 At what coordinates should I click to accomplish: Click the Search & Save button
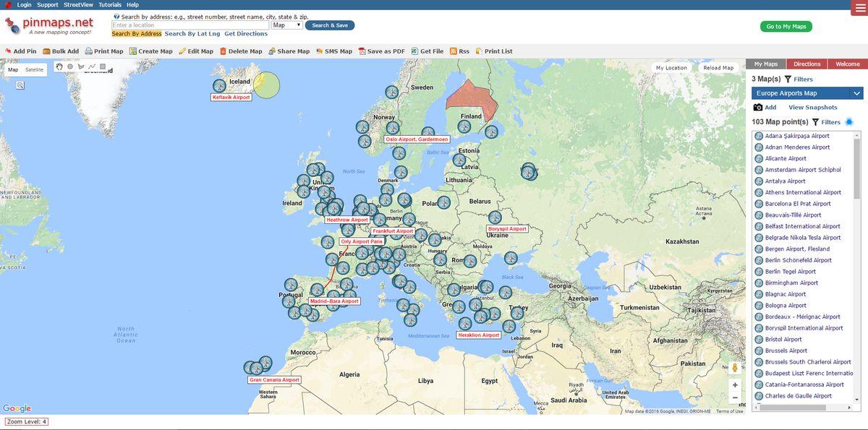tap(330, 25)
